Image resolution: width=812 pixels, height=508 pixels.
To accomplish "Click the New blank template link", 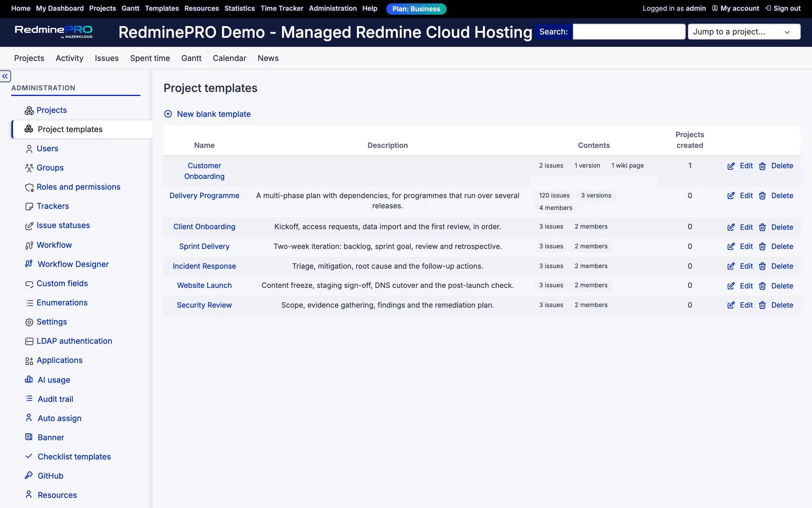I will point(214,114).
